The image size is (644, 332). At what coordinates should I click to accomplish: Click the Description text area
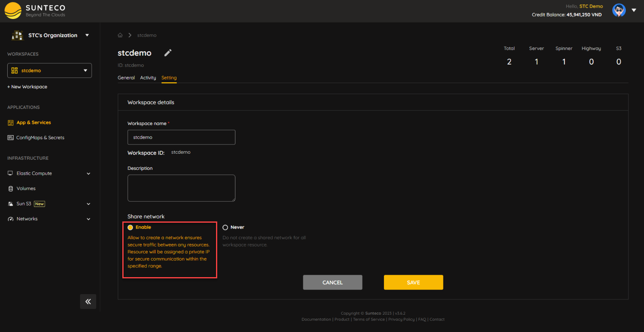point(181,188)
